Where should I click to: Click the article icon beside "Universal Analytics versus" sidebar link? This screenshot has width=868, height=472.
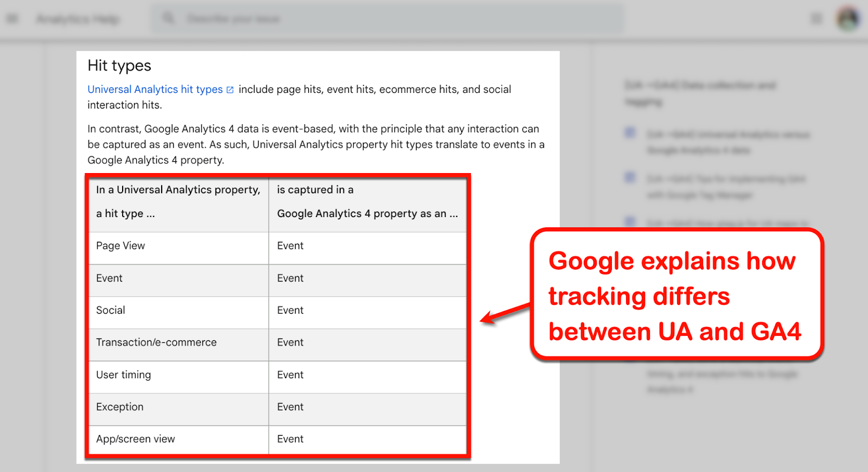click(x=630, y=133)
